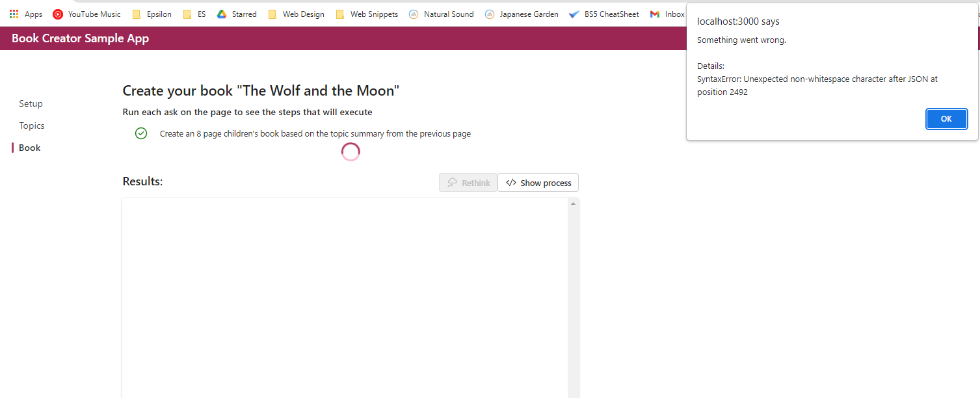Open the Web Snippets bookmarks folder
The image size is (980, 398).
coord(367,14)
